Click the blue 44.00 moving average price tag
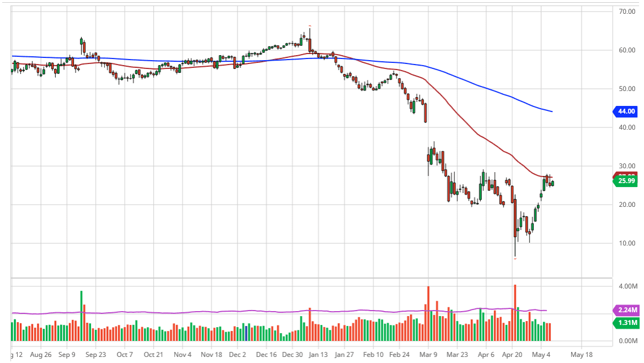644x363 pixels. tap(625, 111)
